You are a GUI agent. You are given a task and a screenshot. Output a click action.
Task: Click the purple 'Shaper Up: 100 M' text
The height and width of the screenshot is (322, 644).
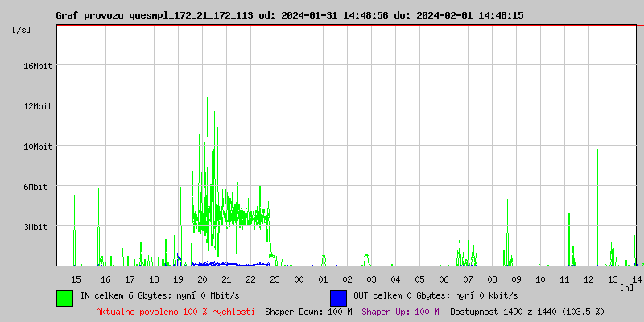pyautogui.click(x=400, y=311)
